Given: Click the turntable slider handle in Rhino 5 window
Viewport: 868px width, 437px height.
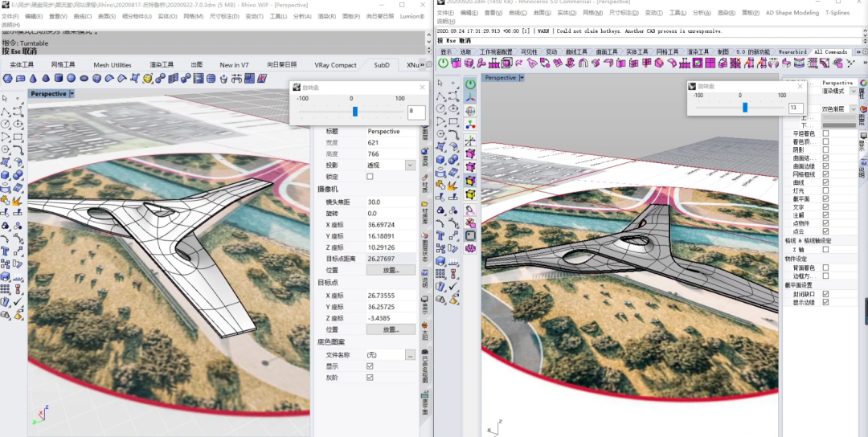Looking at the screenshot, I should coord(745,108).
